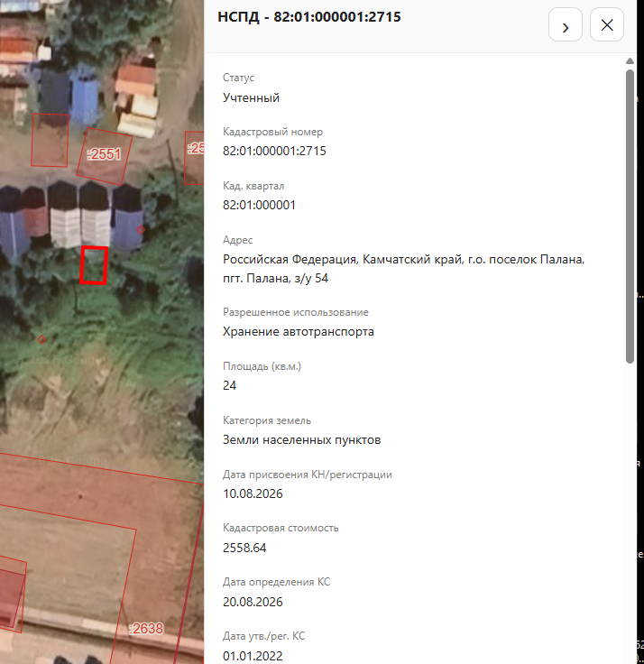The width and height of the screenshot is (644, 664).
Task: Open next panel with the chevron arrow button
Action: coord(566,24)
